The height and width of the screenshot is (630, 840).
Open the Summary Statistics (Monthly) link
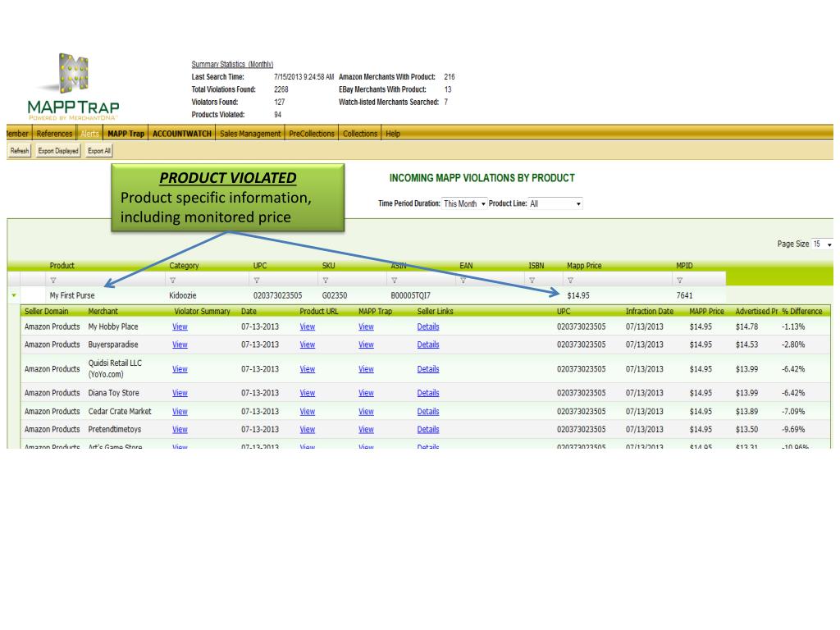[x=232, y=64]
